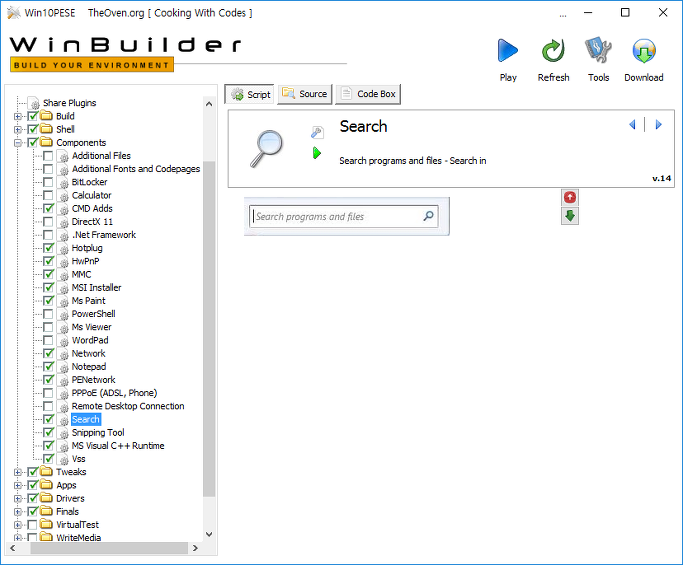Go to the next script with the right blue arrow

click(x=658, y=125)
